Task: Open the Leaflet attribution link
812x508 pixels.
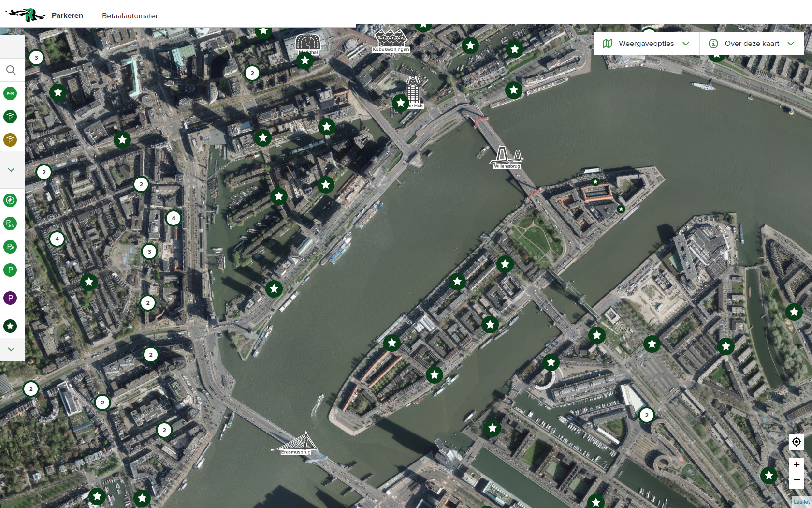Action: tap(801, 502)
